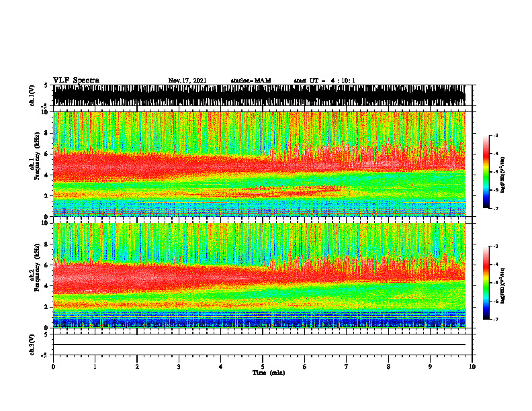Screen dimensions: 532x411
Task: Click the ch.2 spectrogram color bar
Action: (x=486, y=283)
